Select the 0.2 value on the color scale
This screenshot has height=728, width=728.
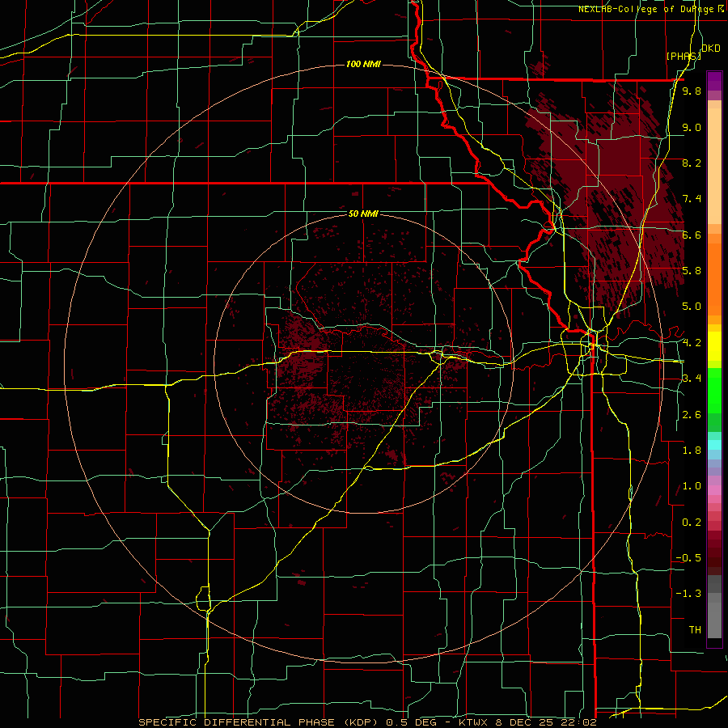[x=692, y=523]
